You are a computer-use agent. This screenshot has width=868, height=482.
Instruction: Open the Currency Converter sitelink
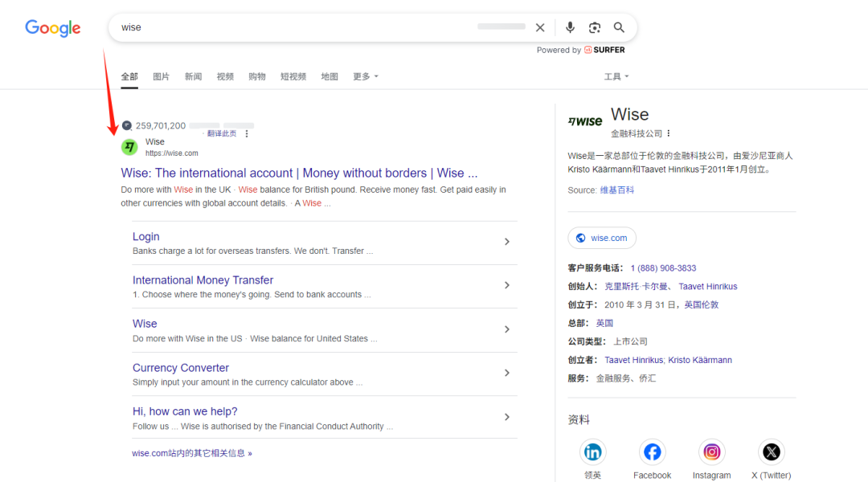(181, 368)
